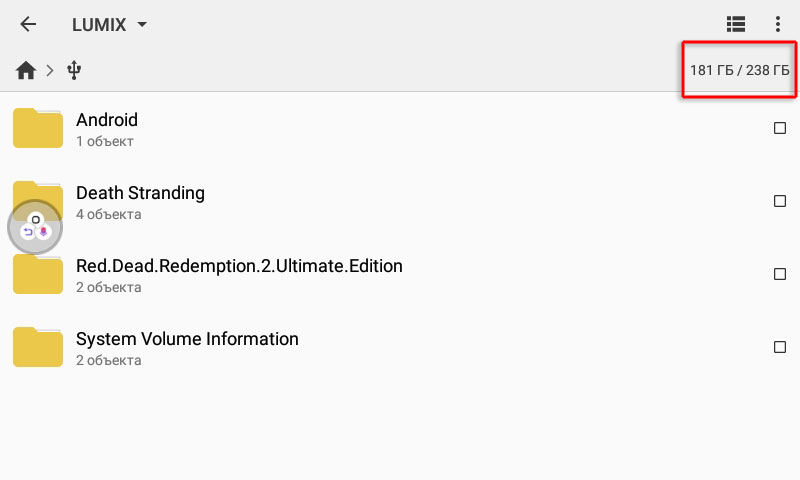Go to the home directory icon
Viewport: 800px width, 480px height.
pos(26,70)
